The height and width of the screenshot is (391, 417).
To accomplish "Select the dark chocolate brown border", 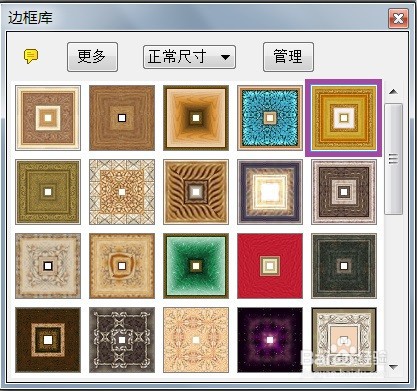I will pos(48,340).
